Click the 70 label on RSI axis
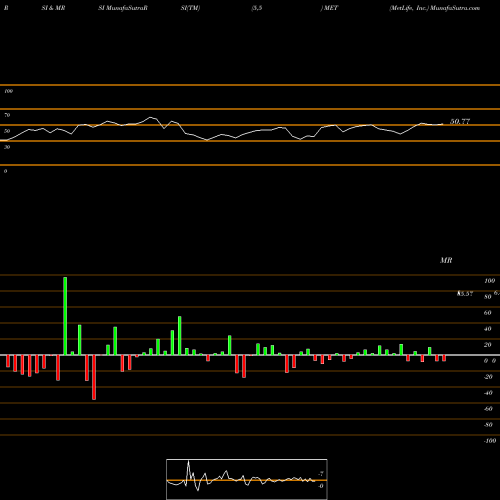Screen dimensions: 500x500 [x=7, y=115]
